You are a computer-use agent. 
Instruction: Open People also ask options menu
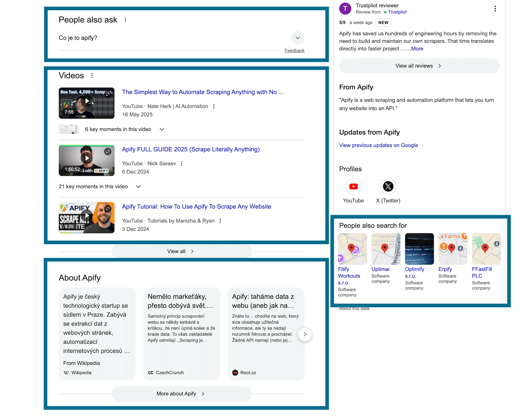pyautogui.click(x=125, y=20)
